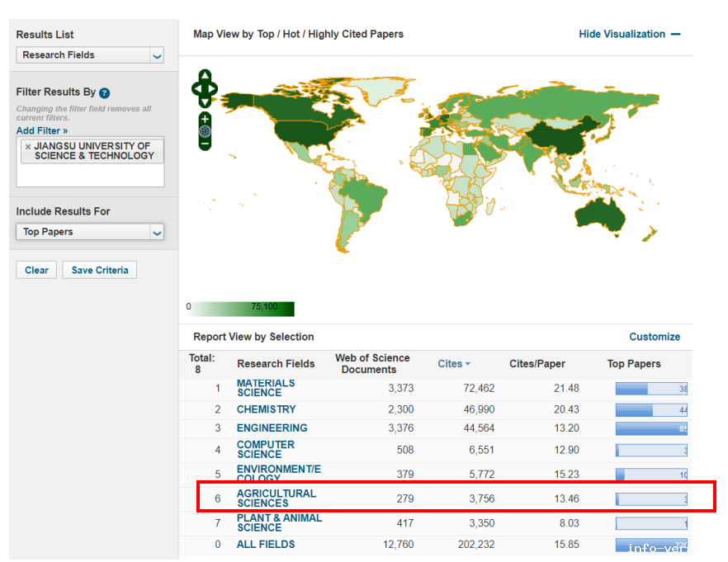Screen dimensions: 728x562
Task: Click the Save Criteria button
Action: coord(99,270)
